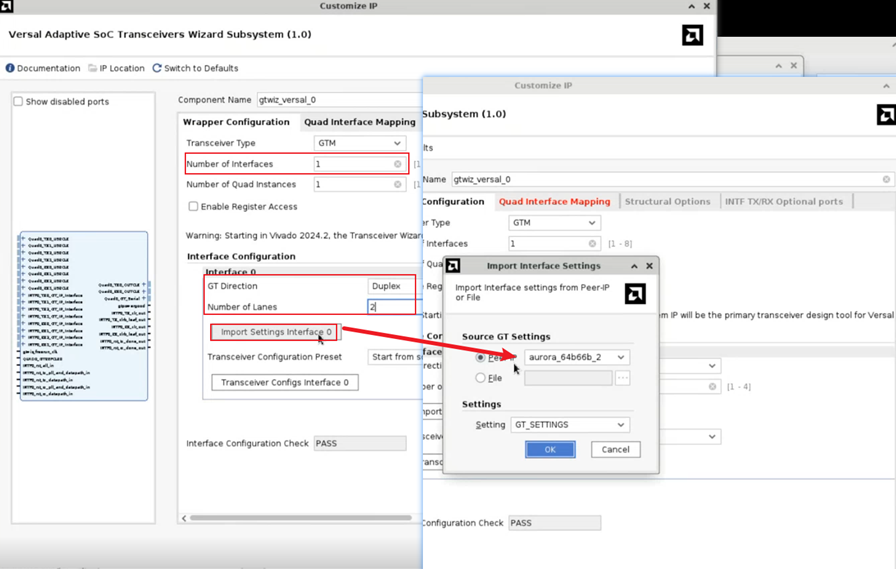
Task: Click the Transceiver Configs Interface 0 button
Action: pos(285,382)
